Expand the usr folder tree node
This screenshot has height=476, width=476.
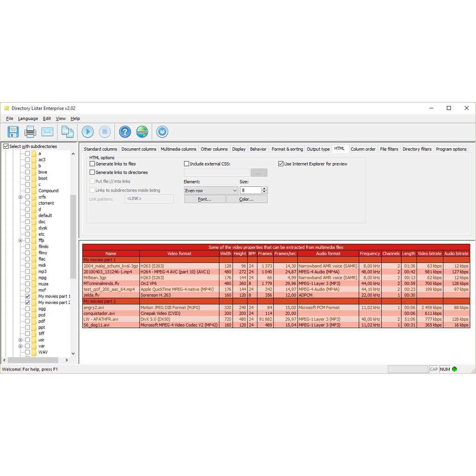coord(20,340)
